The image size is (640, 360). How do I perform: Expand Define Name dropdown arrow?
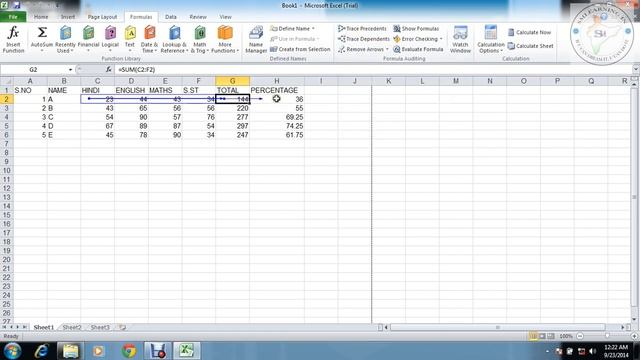coord(313,29)
